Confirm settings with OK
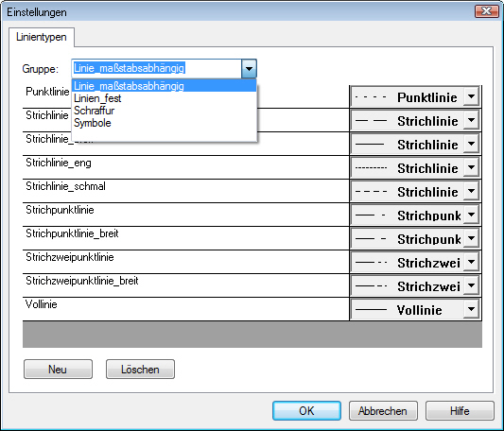This screenshot has width=504, height=431. pyautogui.click(x=306, y=411)
